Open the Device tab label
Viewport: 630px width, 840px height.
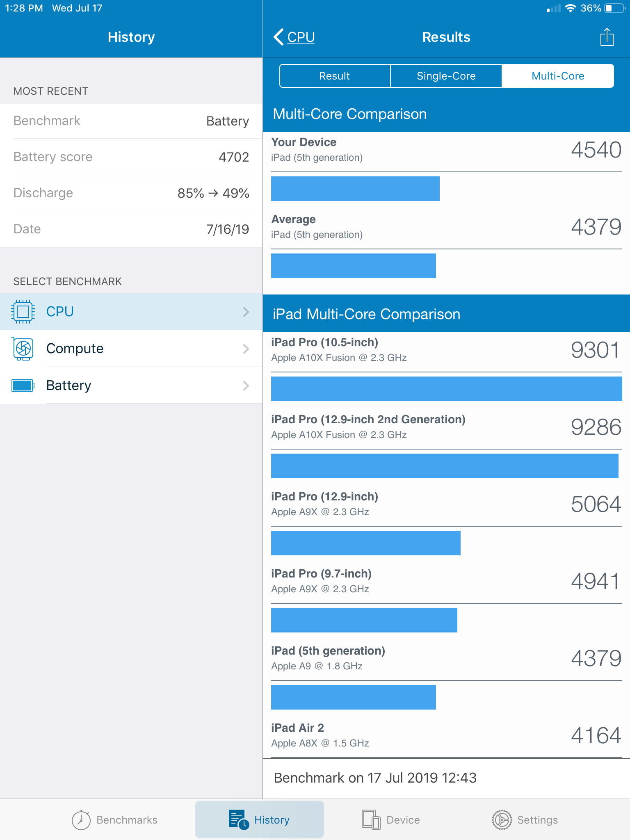[403, 819]
